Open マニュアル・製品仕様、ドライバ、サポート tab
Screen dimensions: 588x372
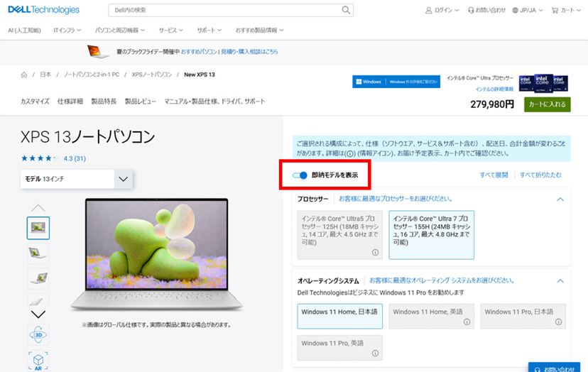pos(215,102)
